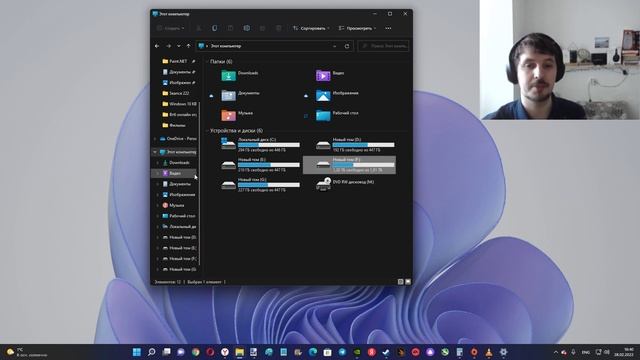
Task: Select Этот компьютер in navigation pane
Action: tap(178, 152)
